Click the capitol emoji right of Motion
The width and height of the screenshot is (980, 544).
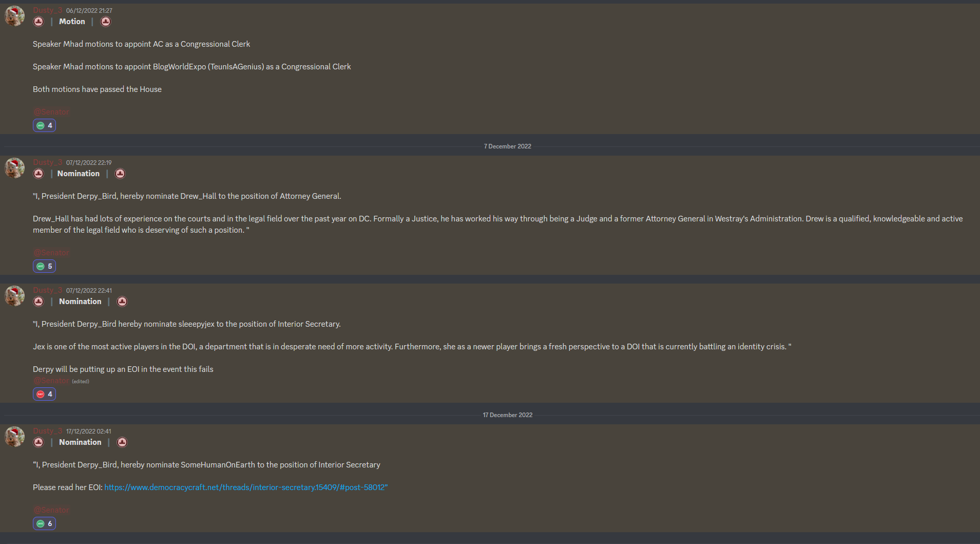(x=106, y=22)
